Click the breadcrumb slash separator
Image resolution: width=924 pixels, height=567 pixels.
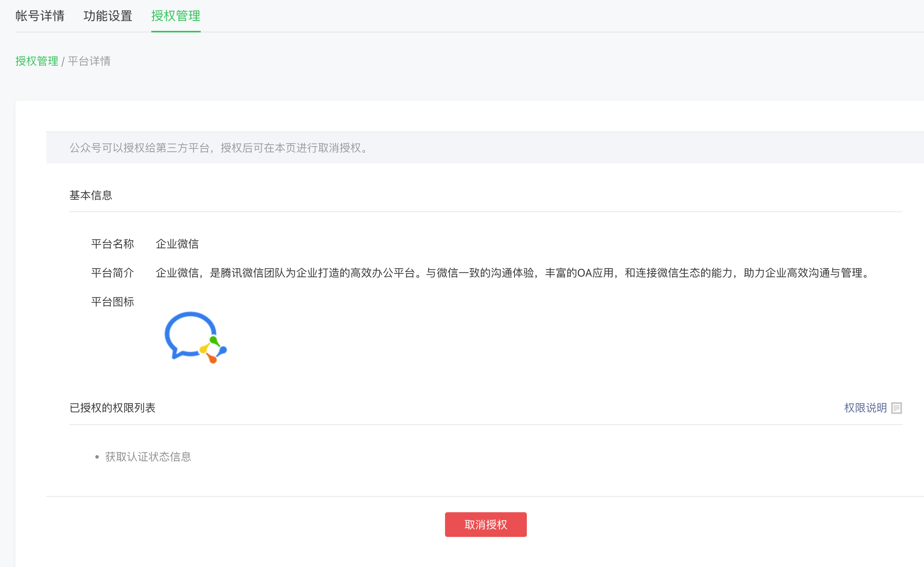pos(63,62)
